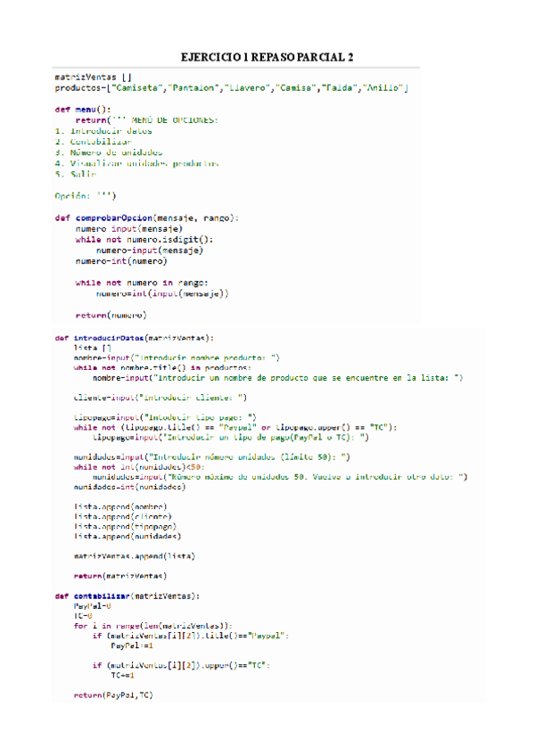Click the return(PayPal,TC) statement
The height and width of the screenshot is (756, 535).
113,695
